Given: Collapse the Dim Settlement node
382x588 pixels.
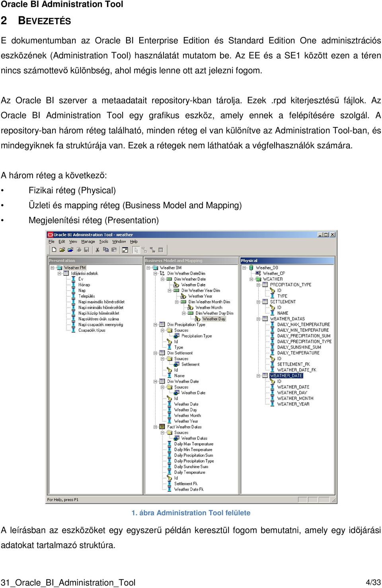Looking at the screenshot, I should [155, 353].
